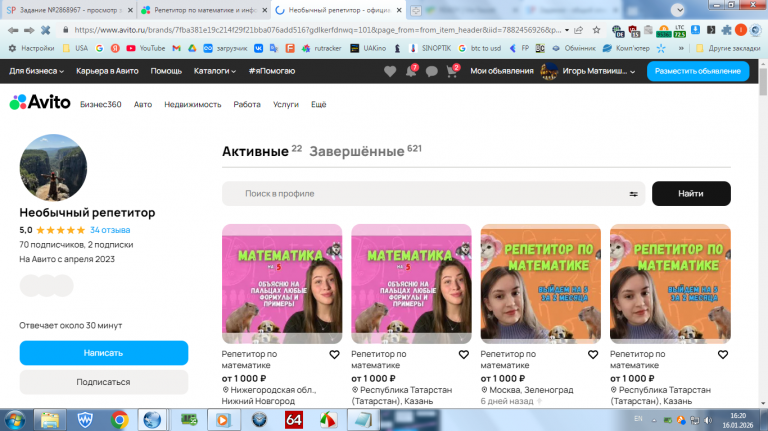Expand the Каталоги dropdown menu
This screenshot has width=768, height=431.
click(x=215, y=71)
